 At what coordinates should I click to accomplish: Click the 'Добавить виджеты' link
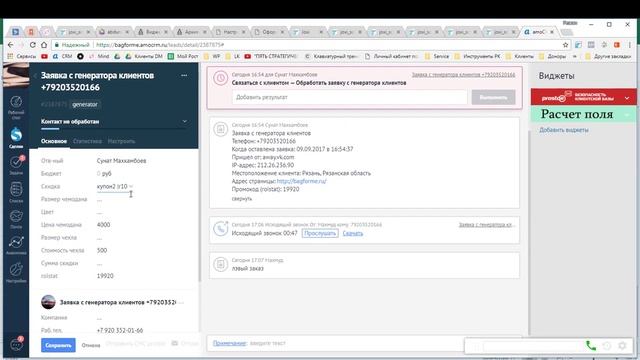564,130
